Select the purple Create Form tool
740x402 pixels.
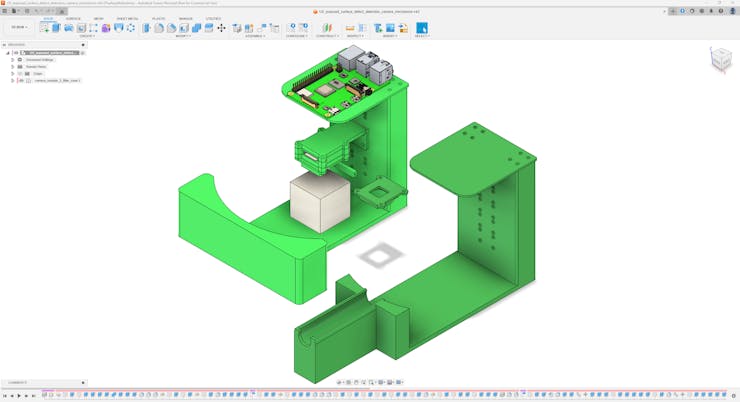[106, 28]
